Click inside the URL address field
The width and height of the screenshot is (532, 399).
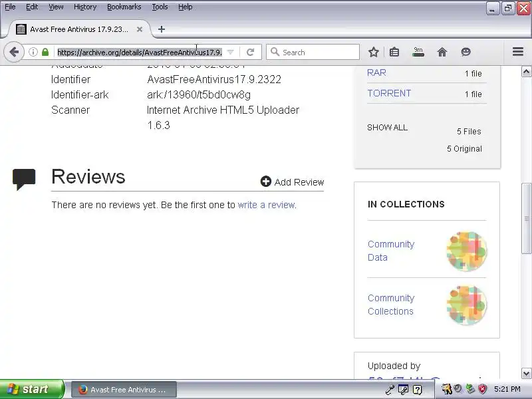coord(140,53)
